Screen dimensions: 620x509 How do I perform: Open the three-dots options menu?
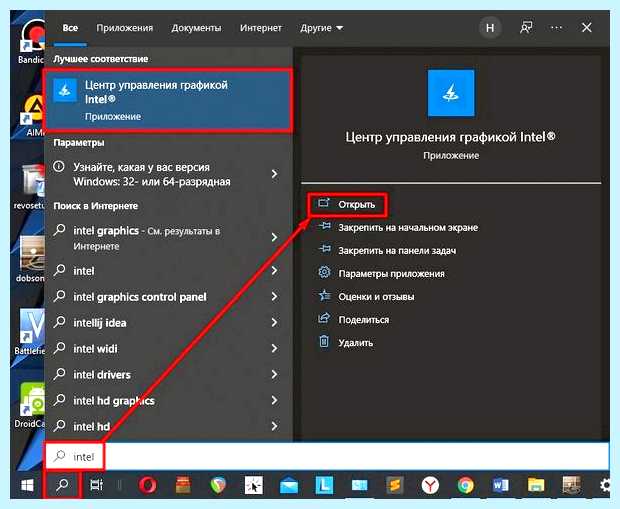pos(556,28)
